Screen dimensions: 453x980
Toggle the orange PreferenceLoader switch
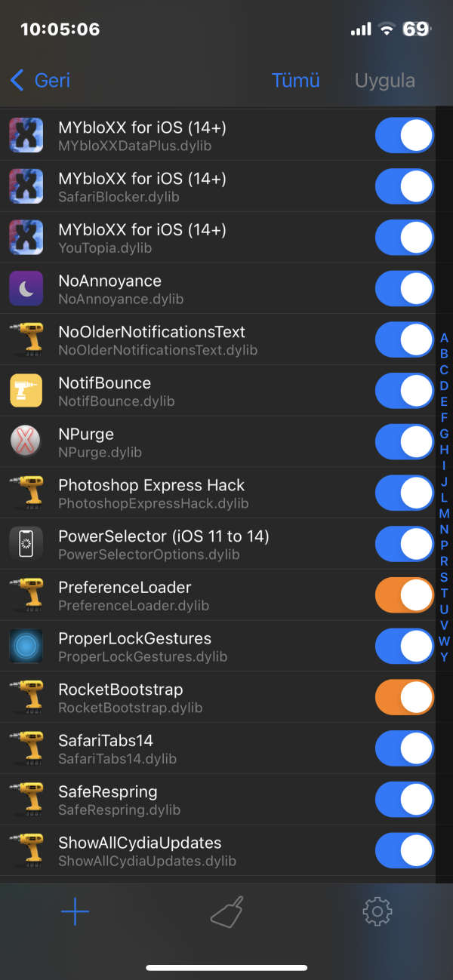tap(404, 595)
